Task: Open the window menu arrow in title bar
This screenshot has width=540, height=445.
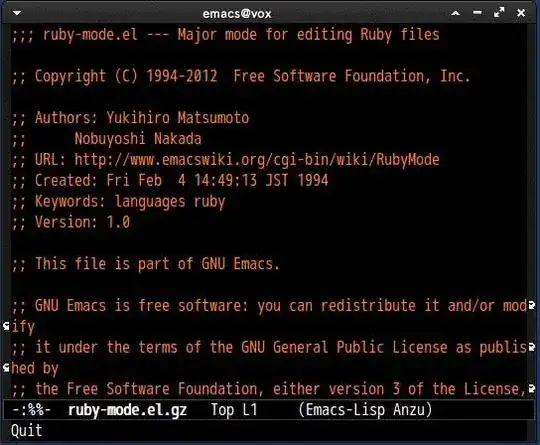Action: click(17, 13)
